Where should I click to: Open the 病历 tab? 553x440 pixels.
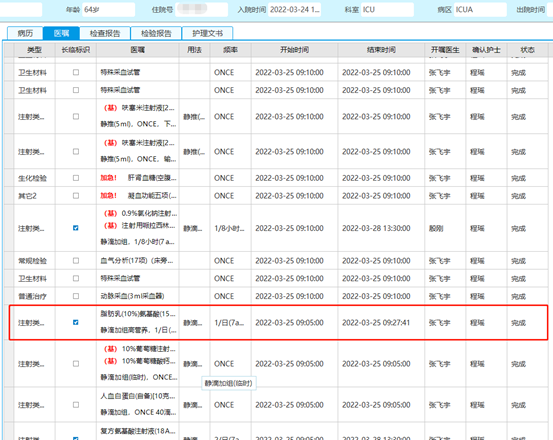(x=25, y=33)
